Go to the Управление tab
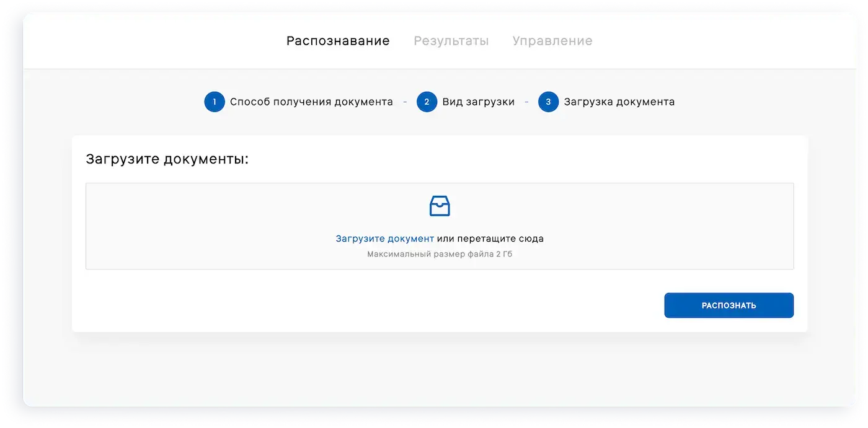 (552, 41)
